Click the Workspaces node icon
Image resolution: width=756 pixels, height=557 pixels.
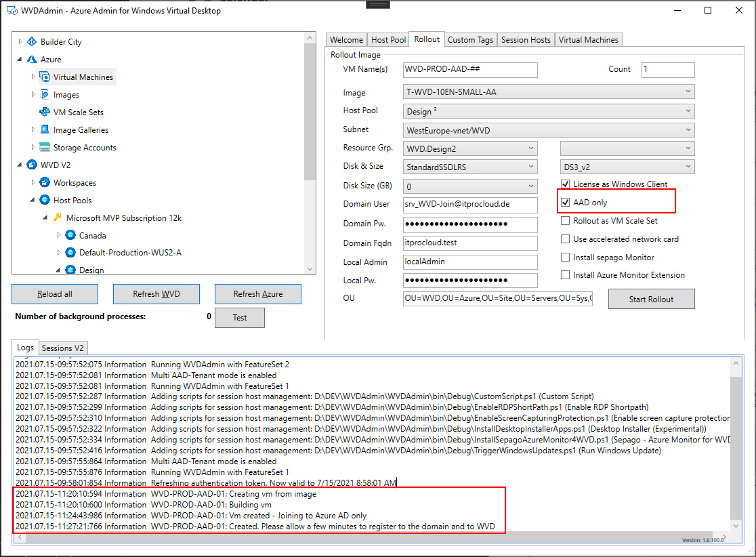pos(45,182)
